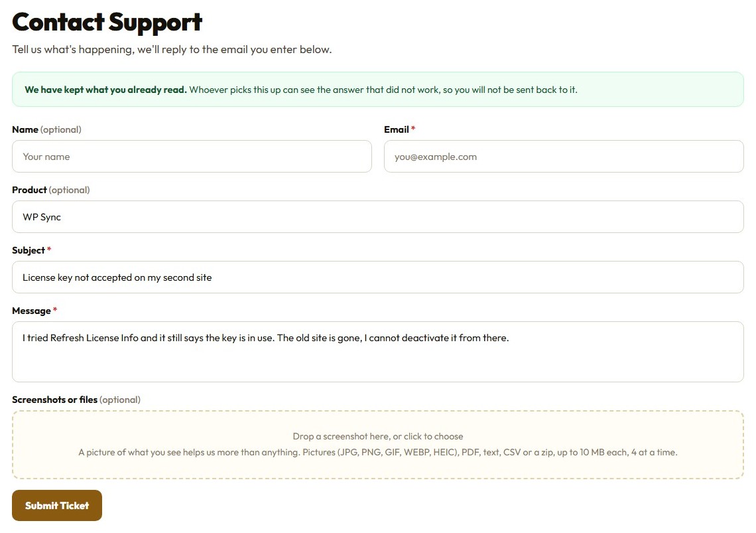Viewport: 756px width, 533px height.
Task: Click the Product (optional) label
Action: click(x=50, y=190)
